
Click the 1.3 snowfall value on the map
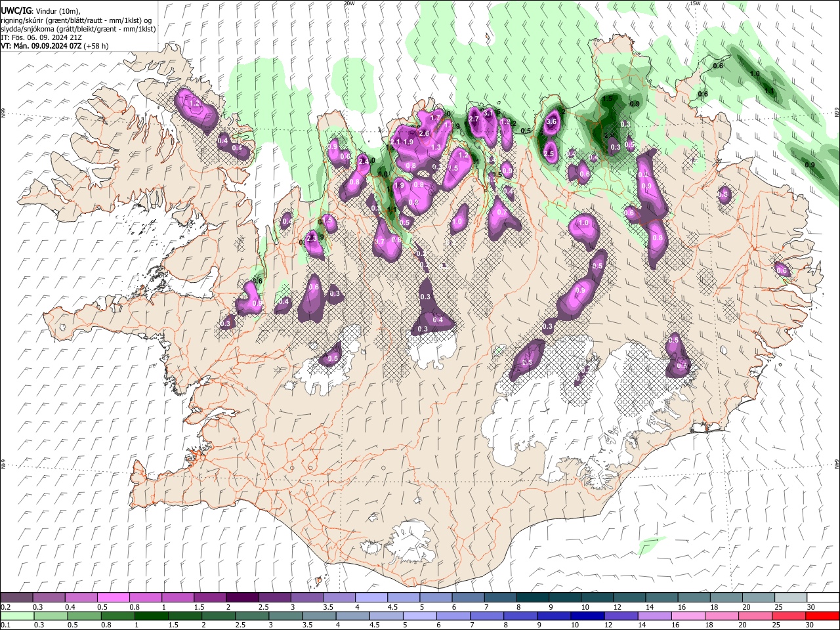[436, 148]
